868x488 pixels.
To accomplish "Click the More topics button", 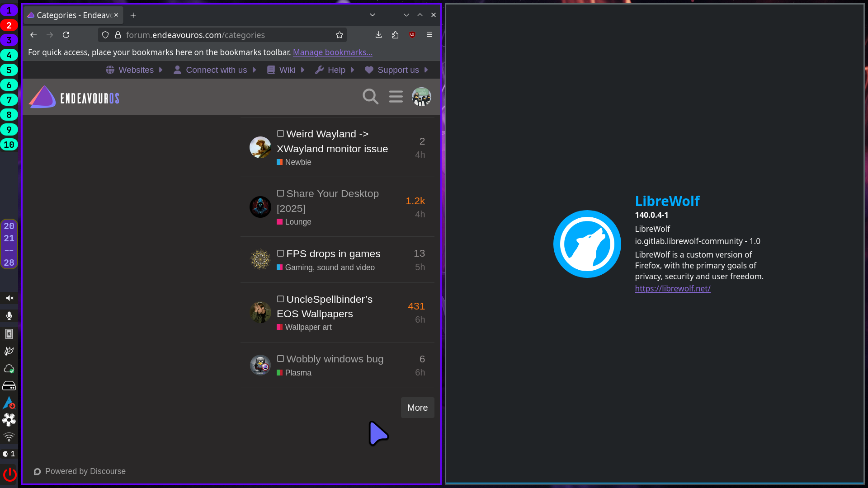I will point(417,408).
